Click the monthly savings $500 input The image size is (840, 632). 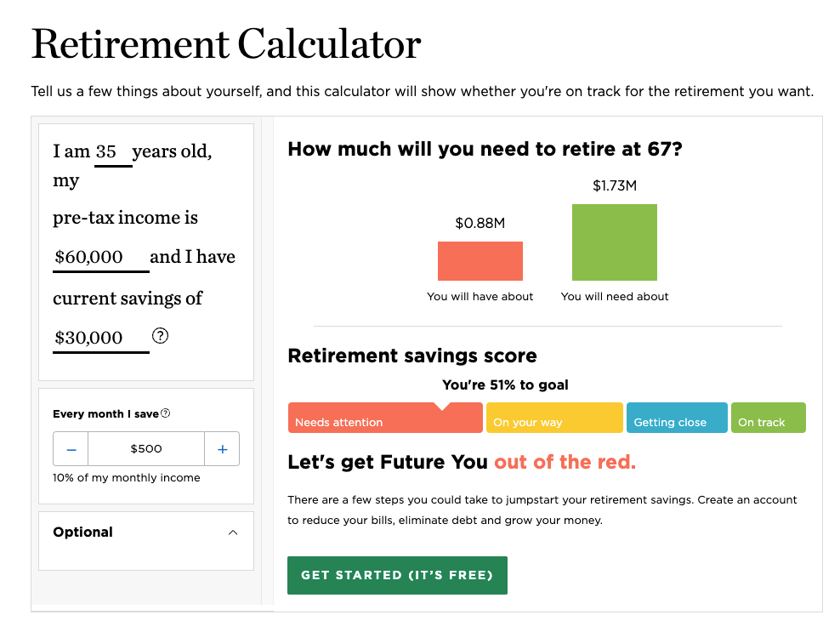click(146, 449)
